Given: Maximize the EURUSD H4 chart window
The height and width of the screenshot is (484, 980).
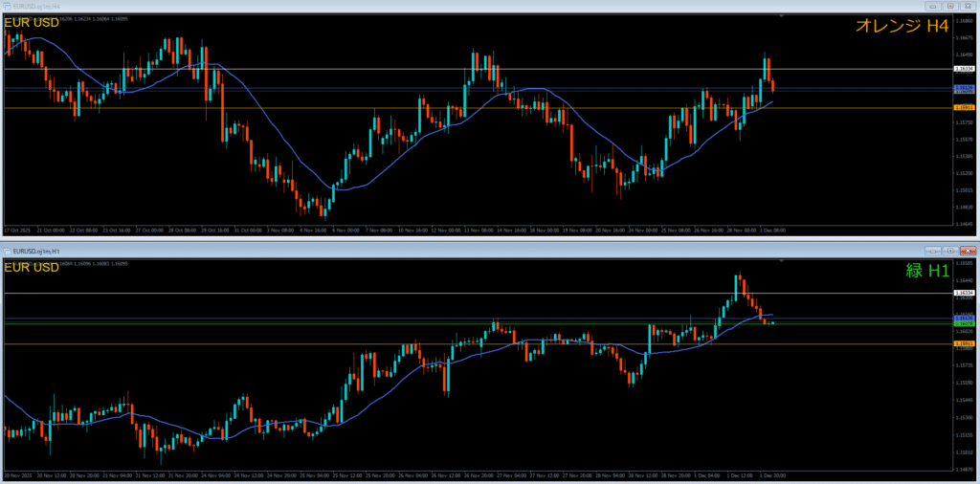Looking at the screenshot, I should [950, 6].
